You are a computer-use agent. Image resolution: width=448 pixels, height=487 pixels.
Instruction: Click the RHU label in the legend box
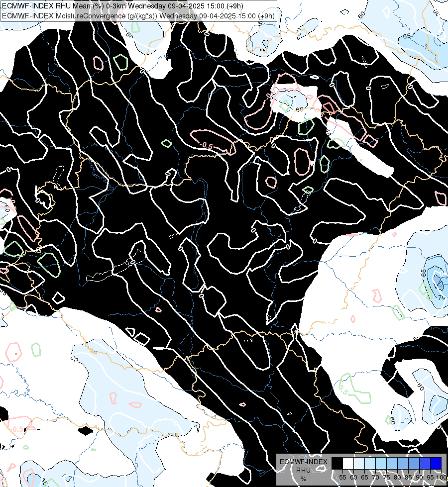pos(303,470)
